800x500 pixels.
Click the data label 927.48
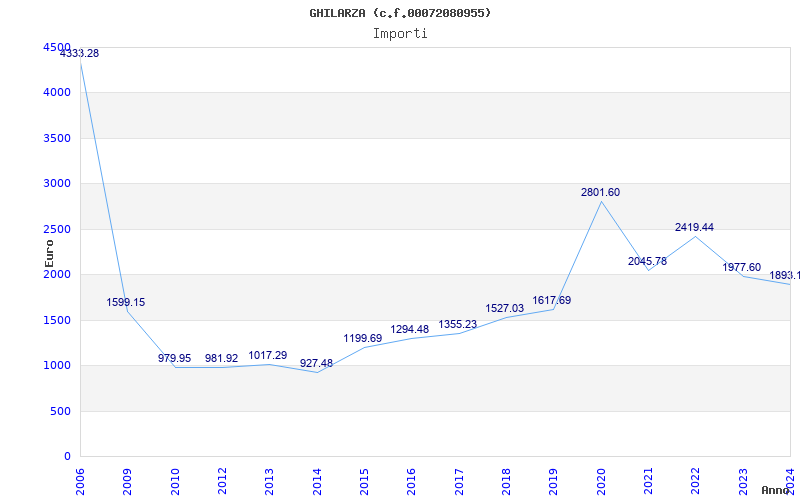[x=316, y=364]
